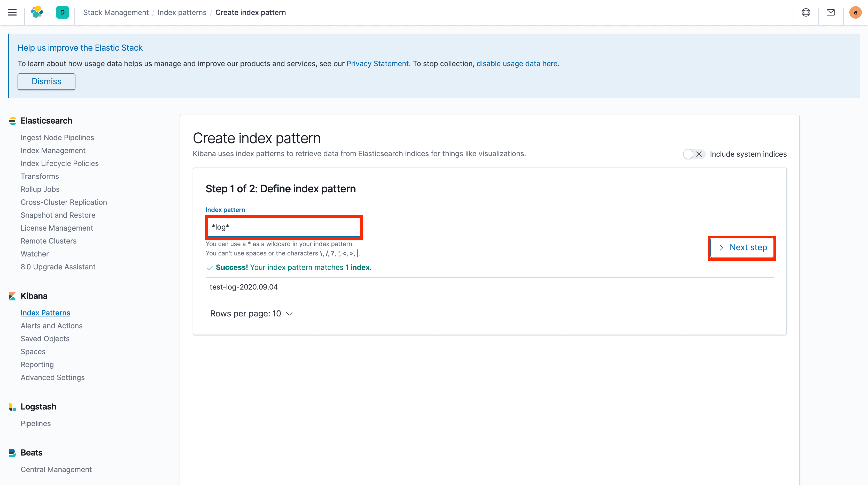Open Alerts and Actions
868x485 pixels.
coord(52,326)
